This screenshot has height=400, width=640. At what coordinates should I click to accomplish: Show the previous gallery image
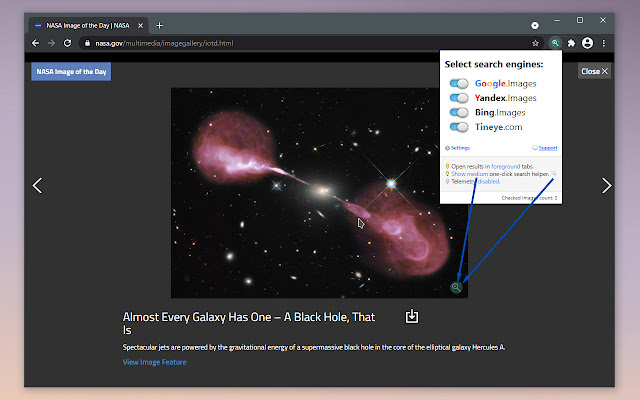click(x=37, y=185)
